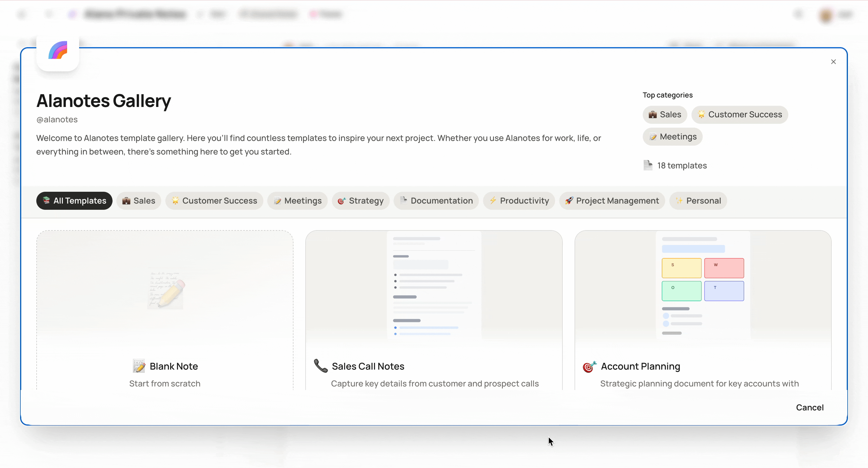Click the Alanotes logo icon

tap(58, 50)
